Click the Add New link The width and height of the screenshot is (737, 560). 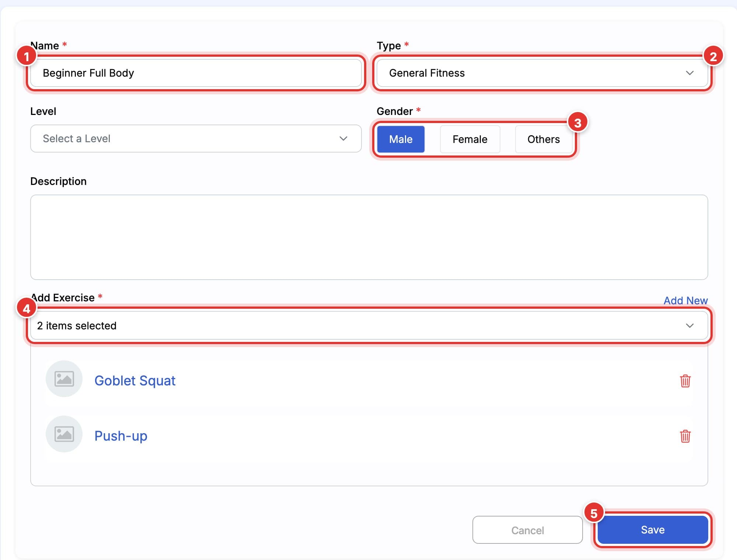pyautogui.click(x=685, y=301)
